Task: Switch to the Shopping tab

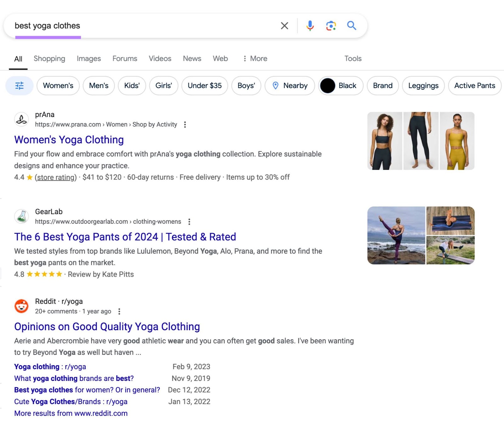Action: pyautogui.click(x=49, y=59)
